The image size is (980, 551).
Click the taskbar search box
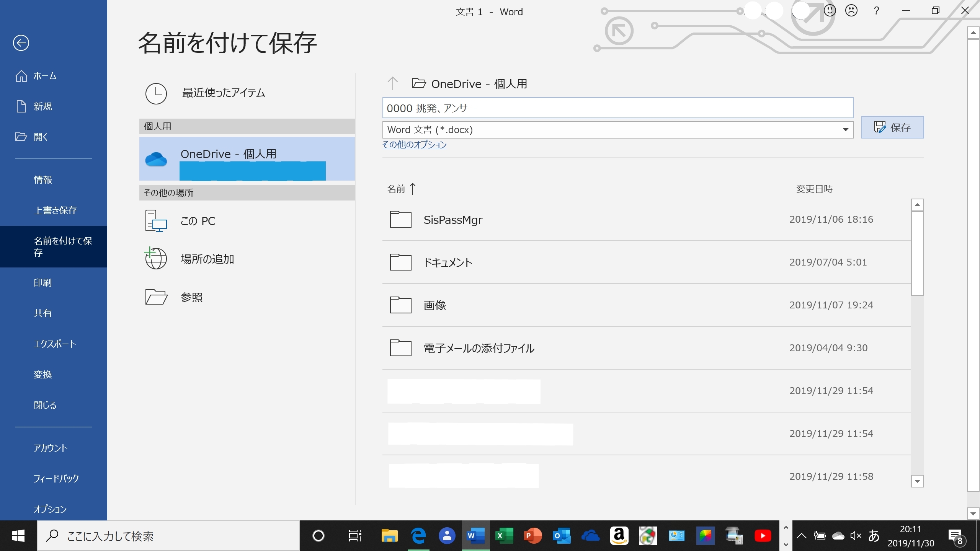coord(168,536)
